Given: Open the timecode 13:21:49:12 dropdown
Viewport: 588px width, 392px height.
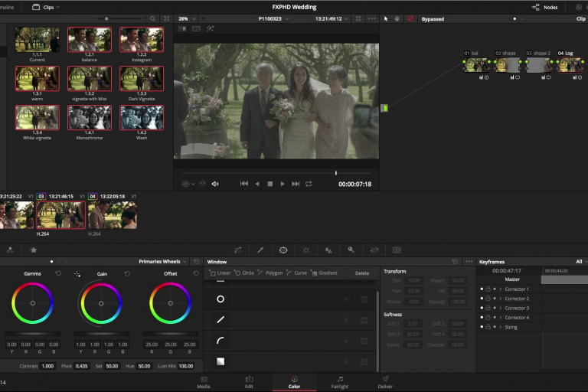Looking at the screenshot, I should (x=332, y=18).
